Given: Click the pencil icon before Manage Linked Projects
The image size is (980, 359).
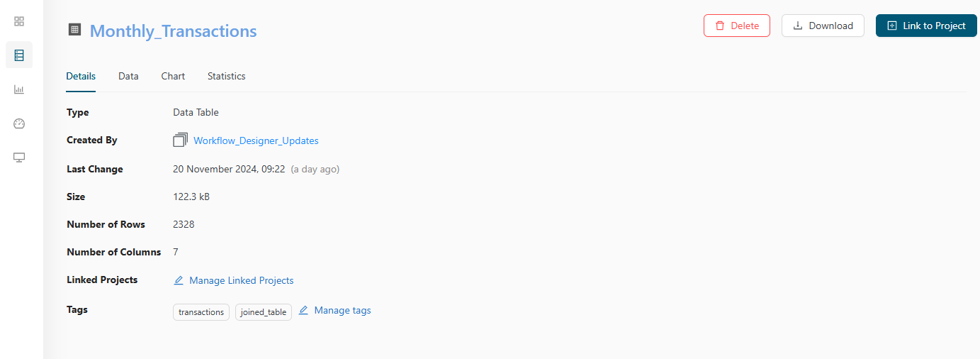Looking at the screenshot, I should 179,280.
